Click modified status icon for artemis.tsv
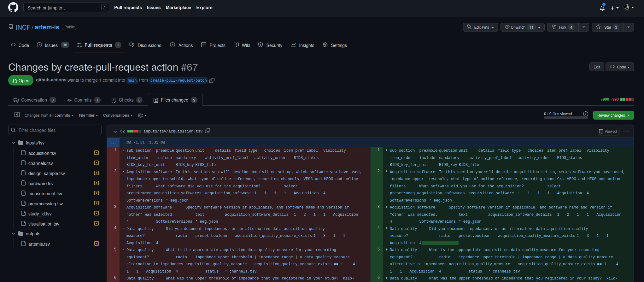The width and height of the screenshot is (644, 282). (97, 244)
